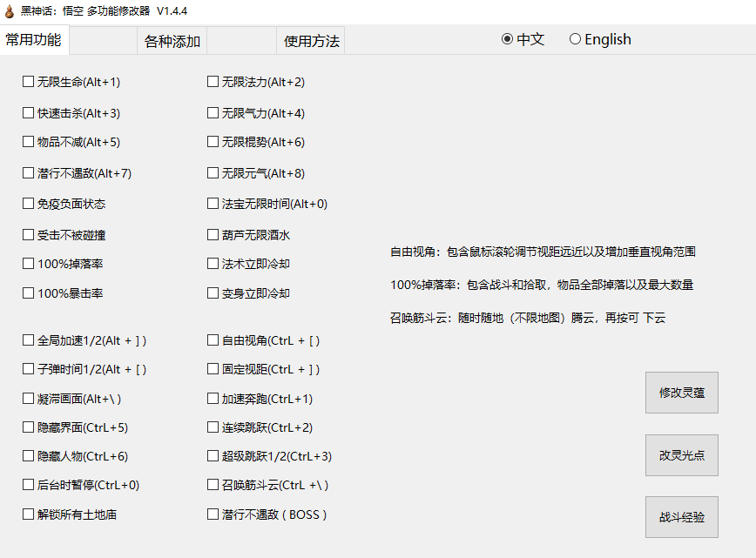756x558 pixels.
Task: Check the 解锁所有土地庙 option
Action: click(29, 514)
